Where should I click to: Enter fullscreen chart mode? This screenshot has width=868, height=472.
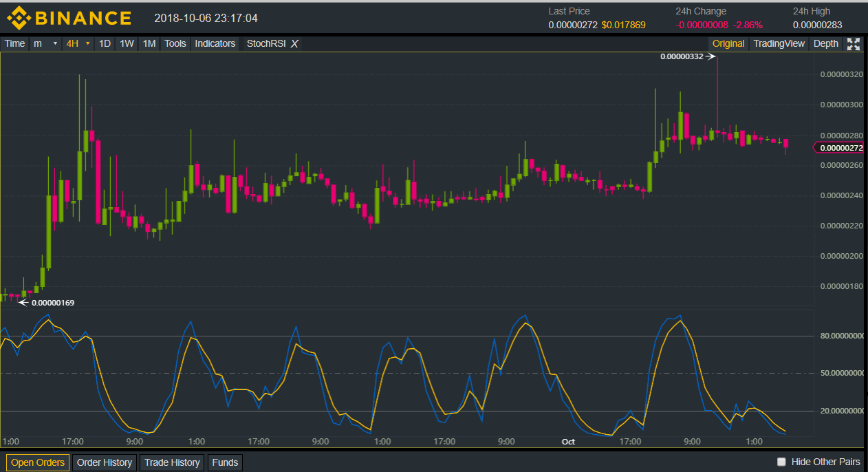tap(854, 44)
